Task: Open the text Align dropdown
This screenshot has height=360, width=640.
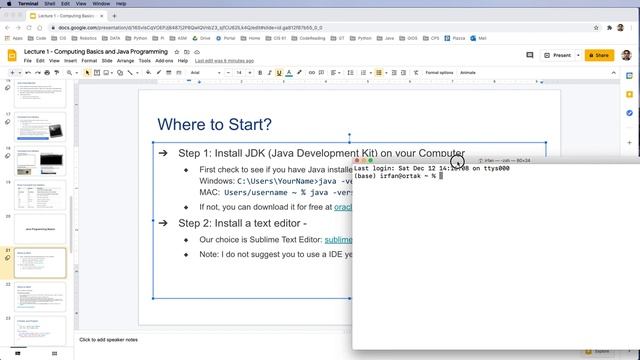Action: point(336,73)
